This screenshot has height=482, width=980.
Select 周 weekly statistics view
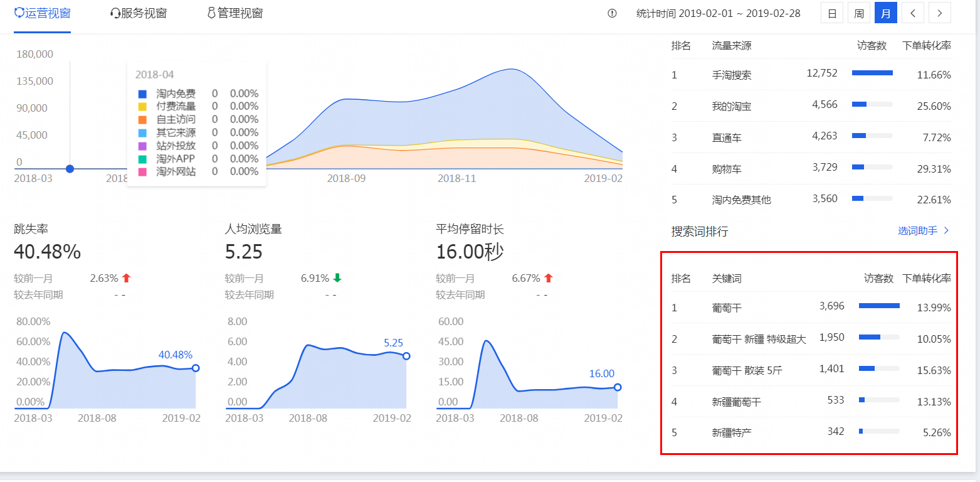pyautogui.click(x=858, y=13)
